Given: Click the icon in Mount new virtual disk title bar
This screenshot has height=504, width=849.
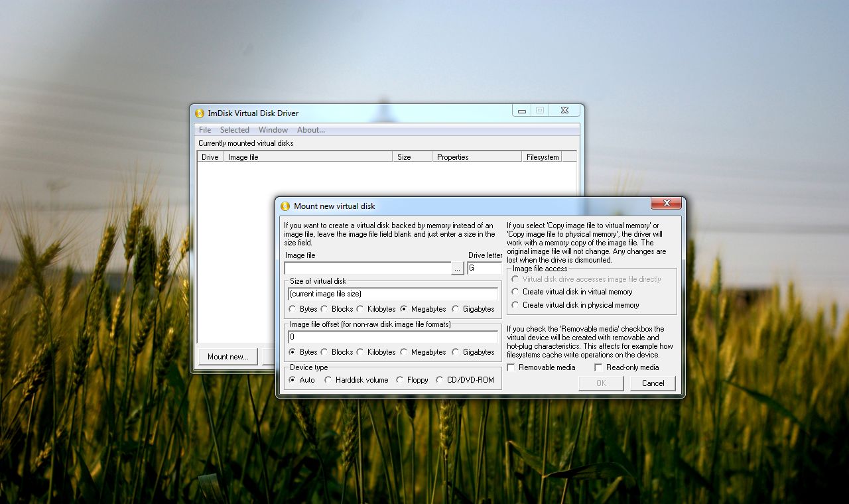Looking at the screenshot, I should coord(285,206).
